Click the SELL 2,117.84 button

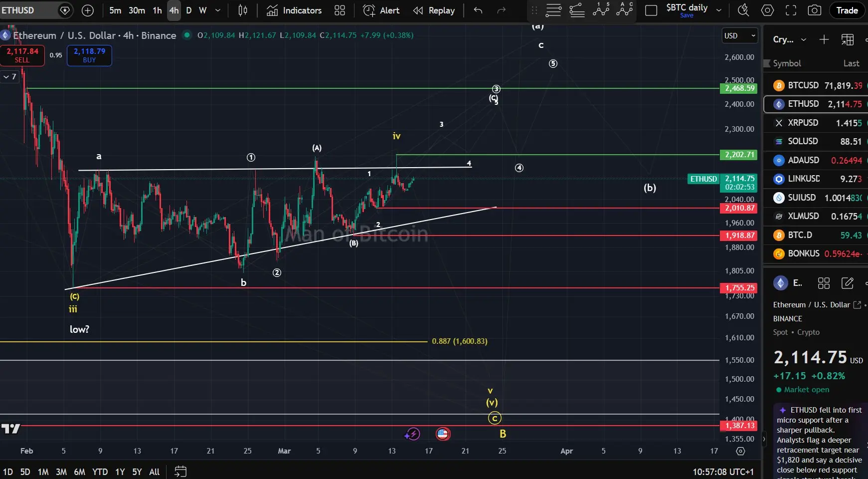[x=22, y=55]
